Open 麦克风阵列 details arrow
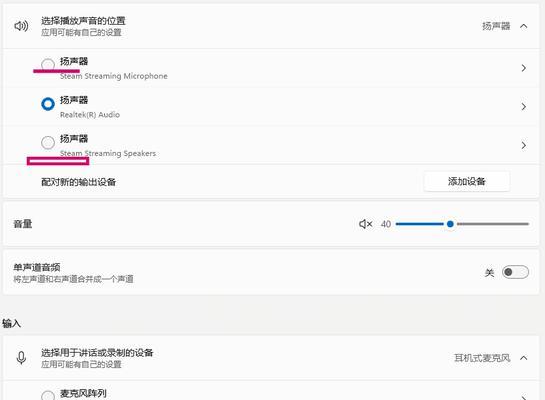The width and height of the screenshot is (545, 400). point(523,397)
